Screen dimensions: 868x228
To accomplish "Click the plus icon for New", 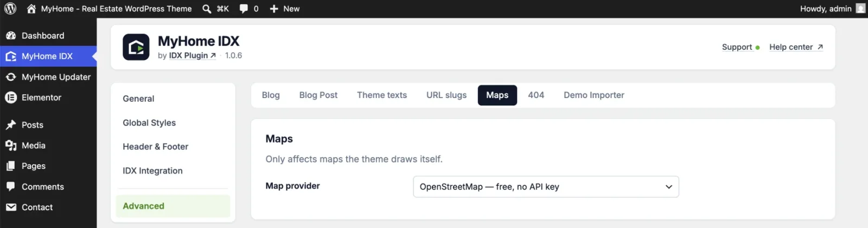I will [274, 9].
